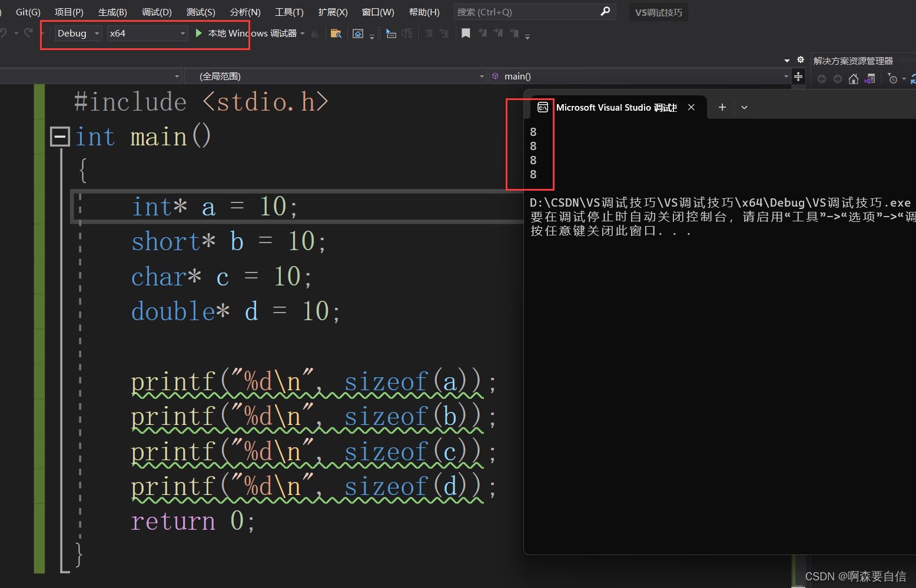The image size is (916, 588).
Task: Open the 生成(B) build menu
Action: click(x=112, y=12)
